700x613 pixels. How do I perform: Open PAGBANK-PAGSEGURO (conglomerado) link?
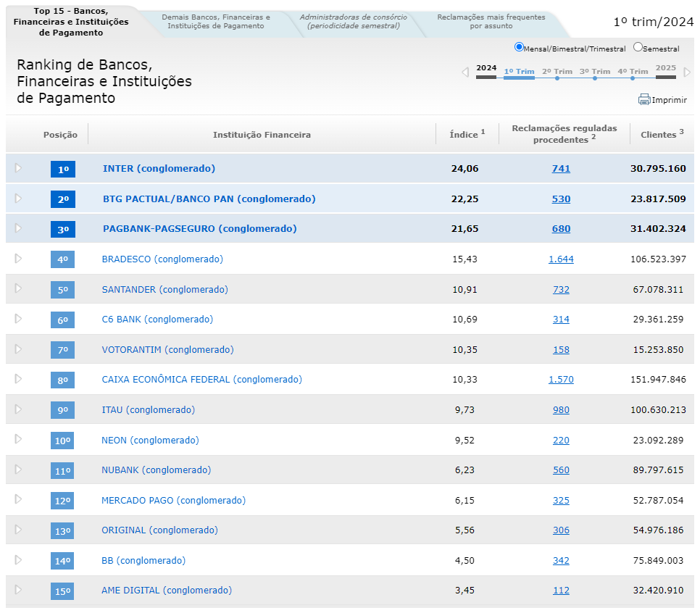(199, 228)
